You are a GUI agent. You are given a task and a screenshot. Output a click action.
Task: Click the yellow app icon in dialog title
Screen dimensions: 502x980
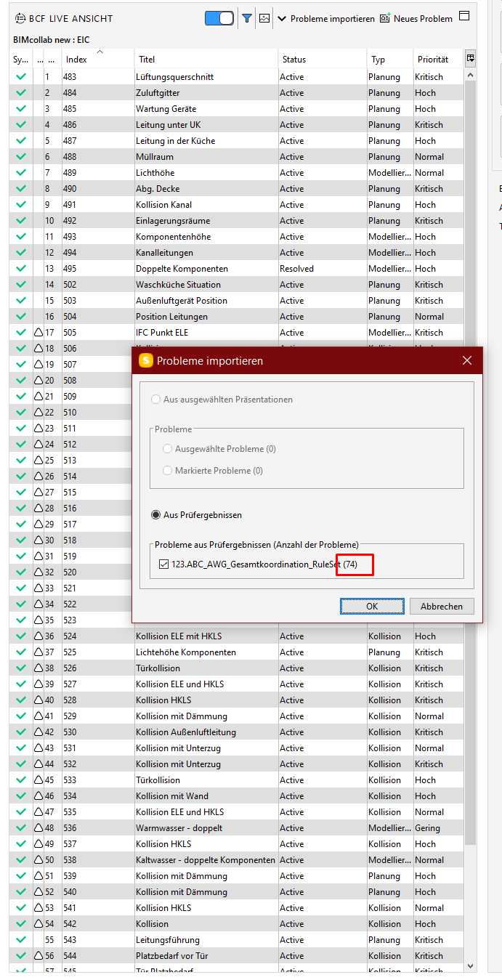pyautogui.click(x=146, y=360)
